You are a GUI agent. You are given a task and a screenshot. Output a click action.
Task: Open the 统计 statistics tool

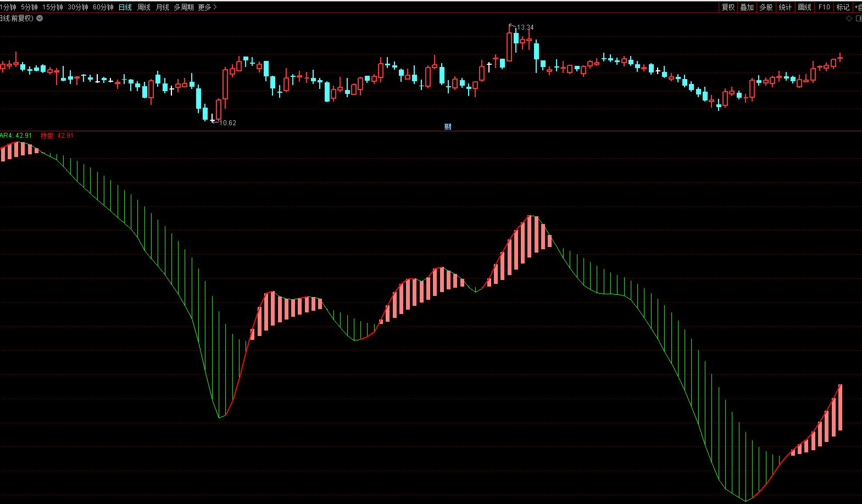point(785,7)
